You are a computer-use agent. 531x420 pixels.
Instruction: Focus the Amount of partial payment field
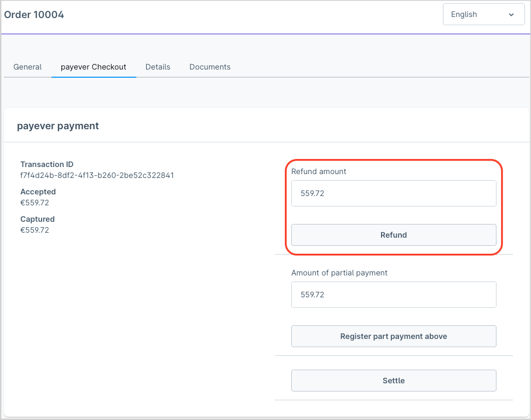click(394, 295)
